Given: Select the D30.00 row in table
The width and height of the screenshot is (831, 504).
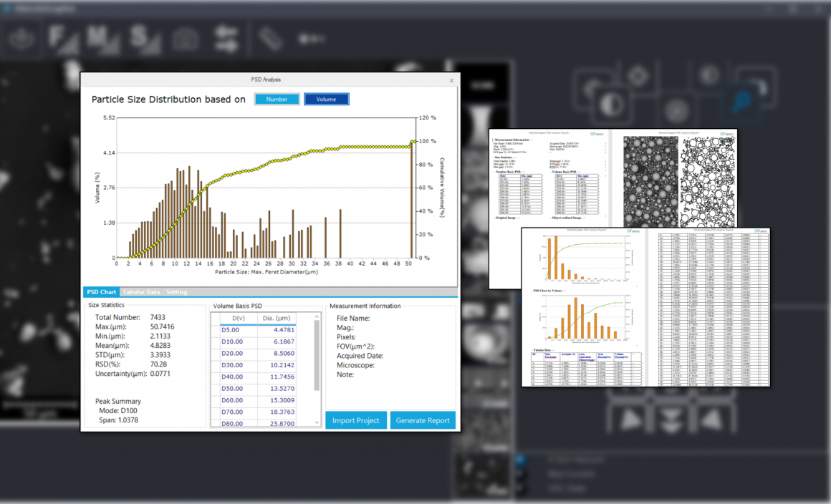Looking at the screenshot, I should [x=258, y=365].
